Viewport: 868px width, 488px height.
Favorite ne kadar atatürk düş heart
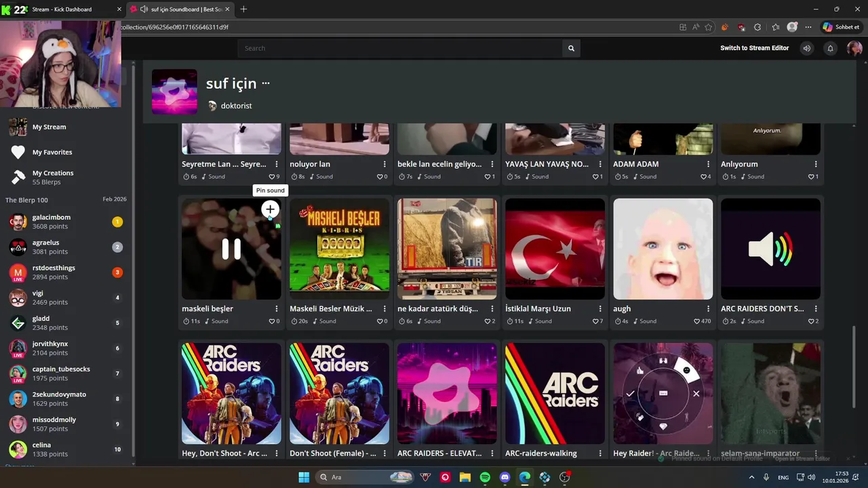[x=488, y=321]
